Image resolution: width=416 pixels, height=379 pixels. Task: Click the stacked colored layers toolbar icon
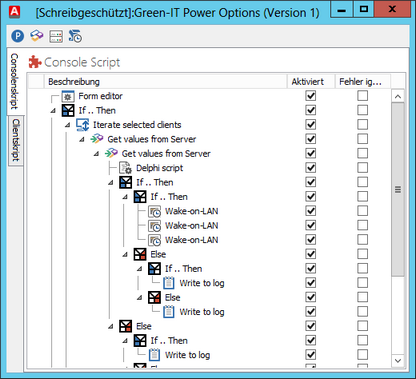pos(37,36)
